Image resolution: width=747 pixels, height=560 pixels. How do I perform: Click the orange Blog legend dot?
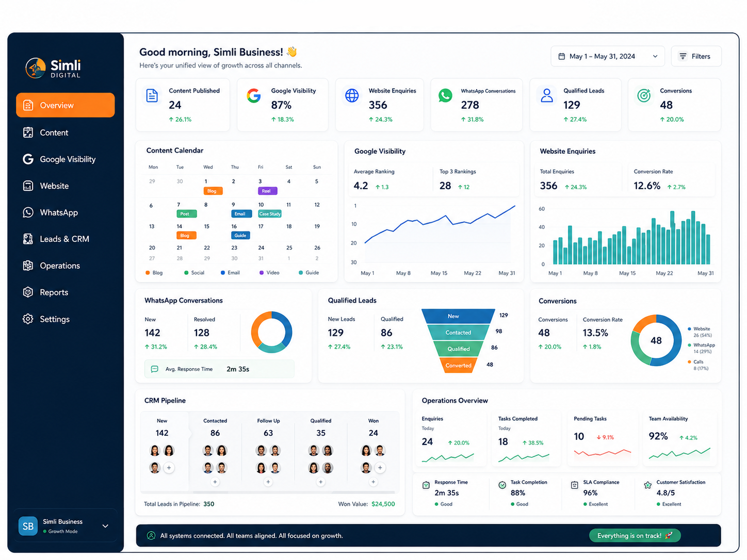148,273
